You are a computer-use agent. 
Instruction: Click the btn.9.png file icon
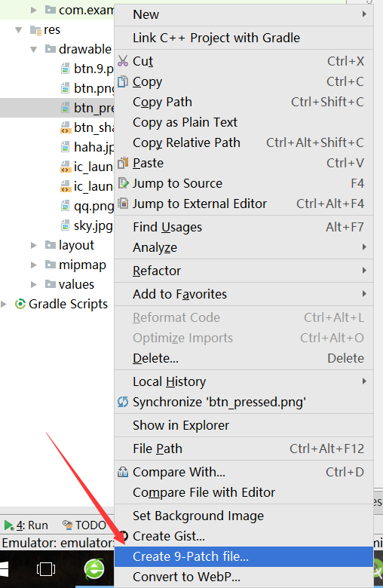click(65, 69)
